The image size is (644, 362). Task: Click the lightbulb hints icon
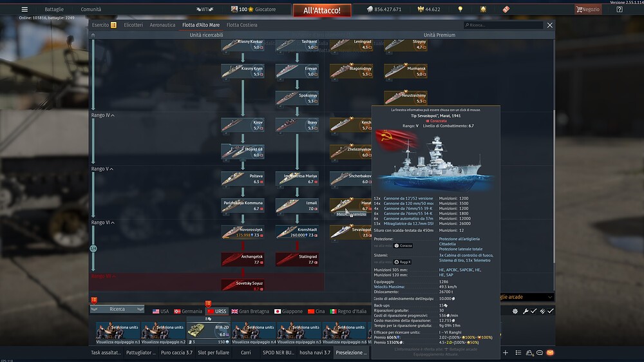coord(460,9)
